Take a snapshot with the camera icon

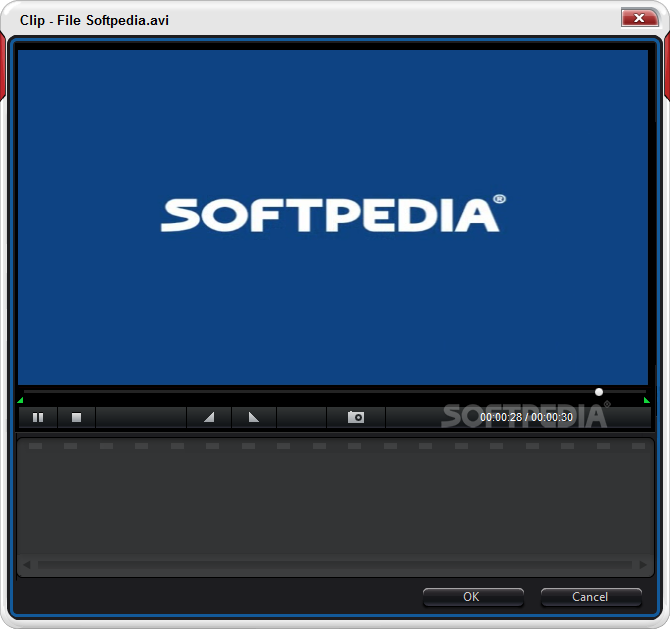[x=356, y=417]
